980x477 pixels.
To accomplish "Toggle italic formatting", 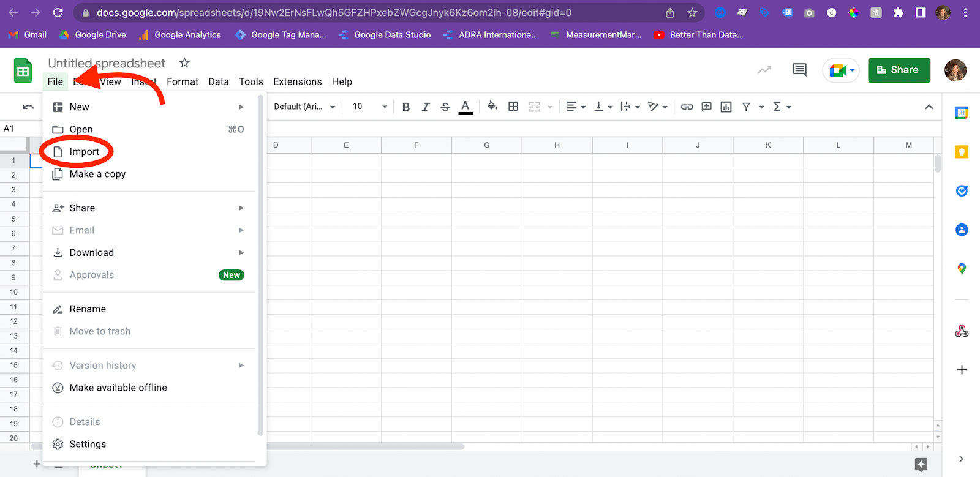I will click(426, 107).
